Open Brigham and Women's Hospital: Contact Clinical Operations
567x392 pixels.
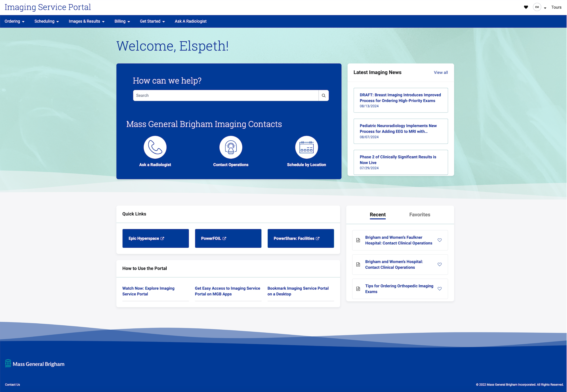coord(394,265)
